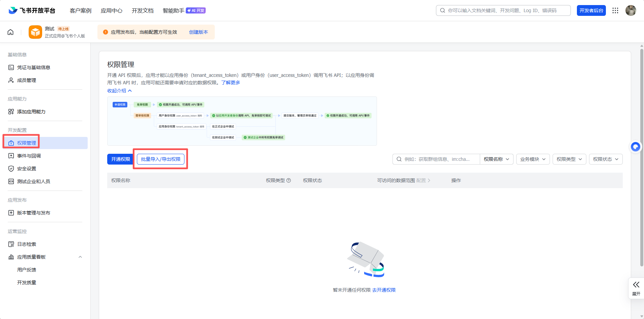The image size is (644, 319).
Task: Click the top documentation search field
Action: 503,10
